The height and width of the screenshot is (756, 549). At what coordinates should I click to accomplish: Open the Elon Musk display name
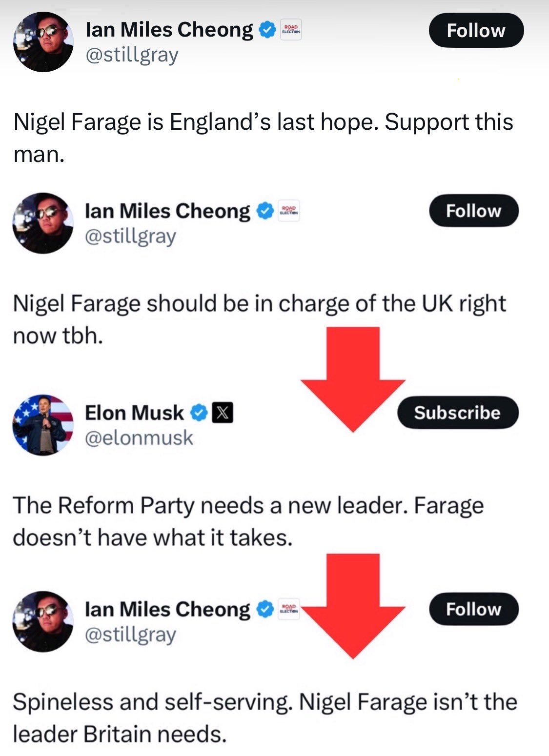134,413
